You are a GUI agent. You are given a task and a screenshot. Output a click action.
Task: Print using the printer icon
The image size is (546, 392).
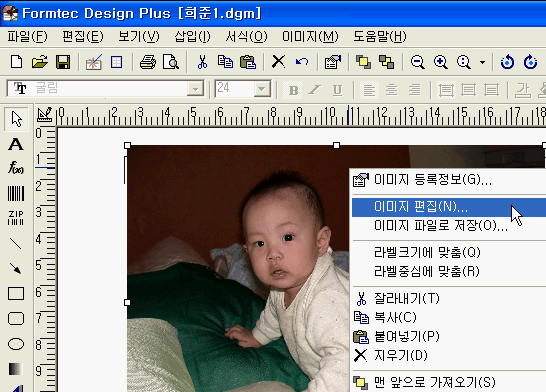coord(148,62)
